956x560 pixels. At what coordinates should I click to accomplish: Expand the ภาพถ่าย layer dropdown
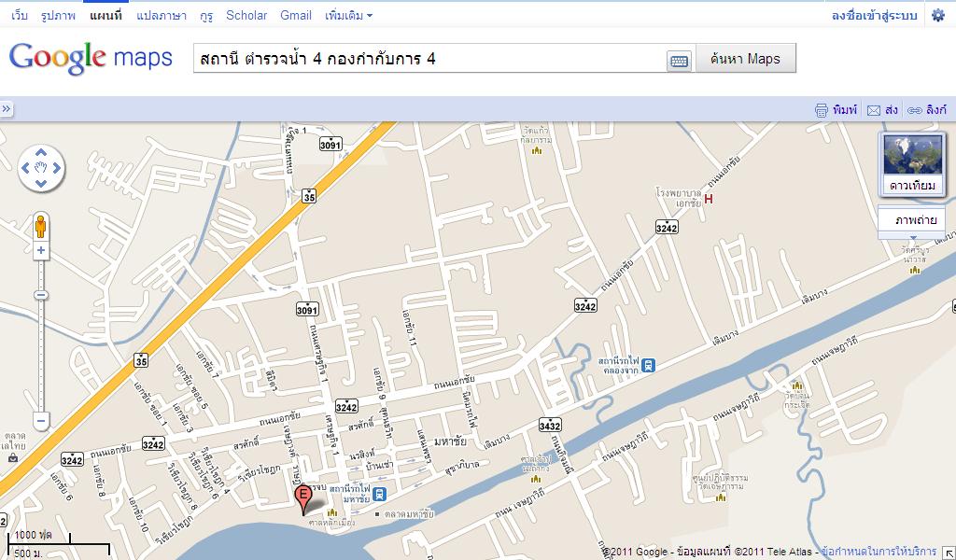[x=912, y=221]
